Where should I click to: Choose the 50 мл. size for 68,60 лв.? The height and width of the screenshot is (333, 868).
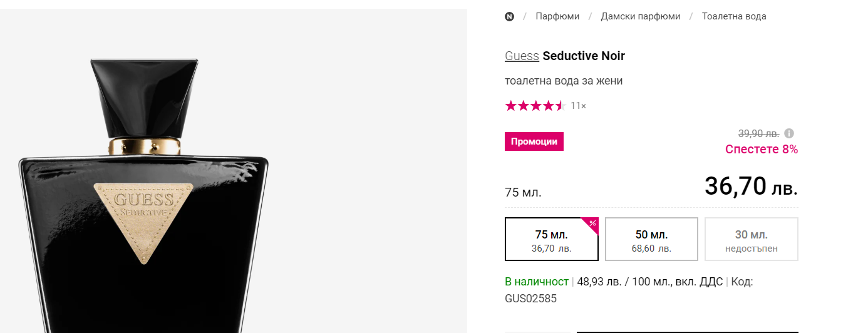coord(651,240)
